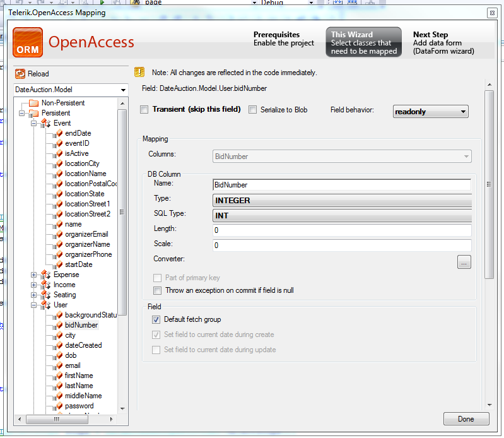Enable throw exception on commit if null

[158, 291]
